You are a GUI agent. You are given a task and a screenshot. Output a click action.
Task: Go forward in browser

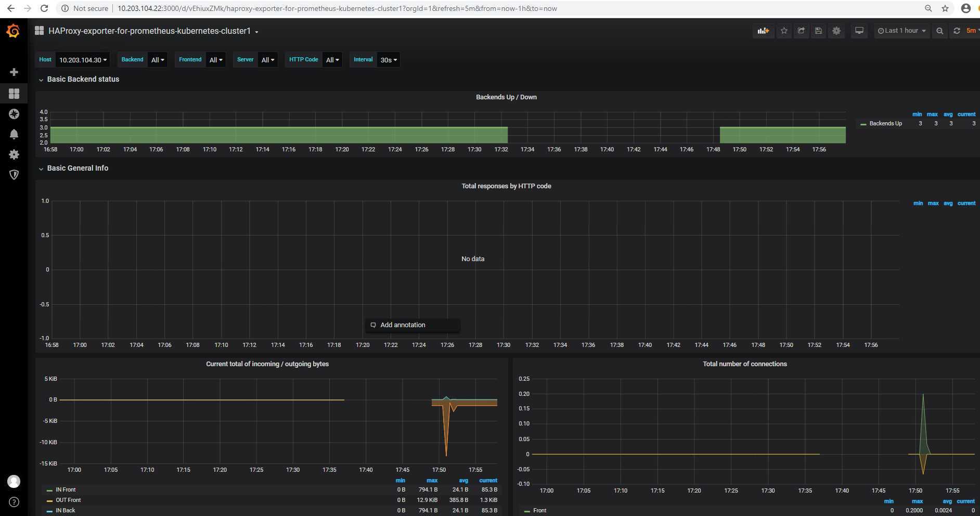pyautogui.click(x=28, y=8)
